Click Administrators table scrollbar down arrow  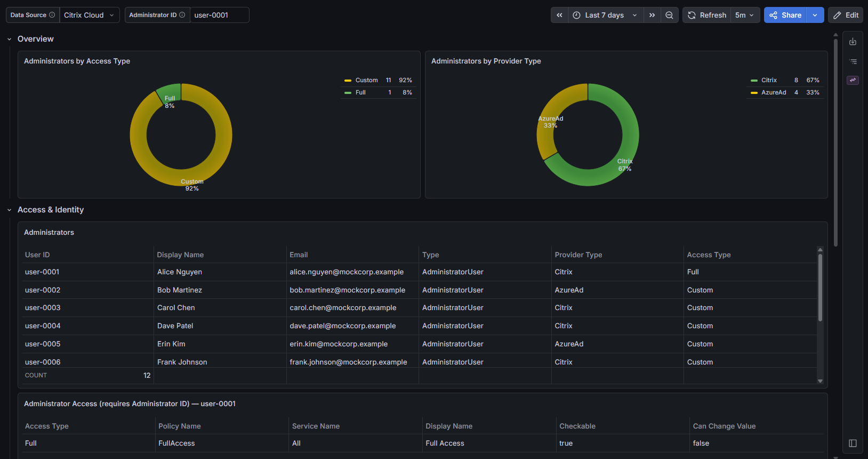[x=820, y=381]
